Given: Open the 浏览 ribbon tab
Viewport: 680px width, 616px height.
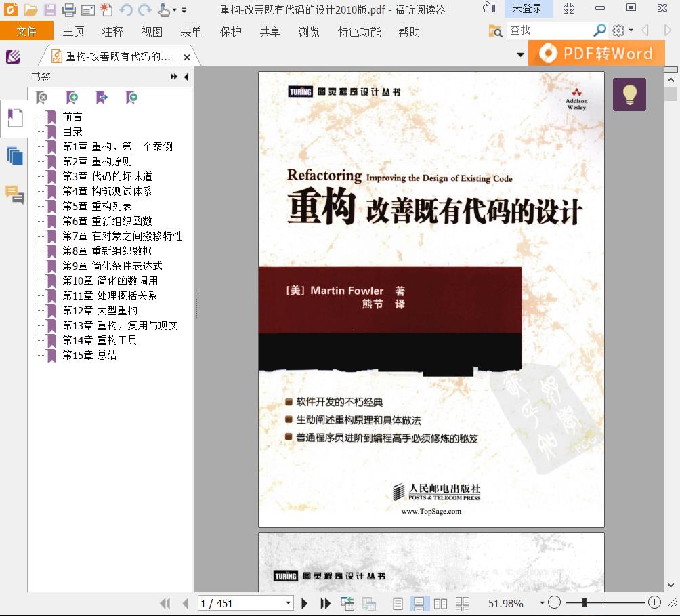Looking at the screenshot, I should (x=309, y=32).
